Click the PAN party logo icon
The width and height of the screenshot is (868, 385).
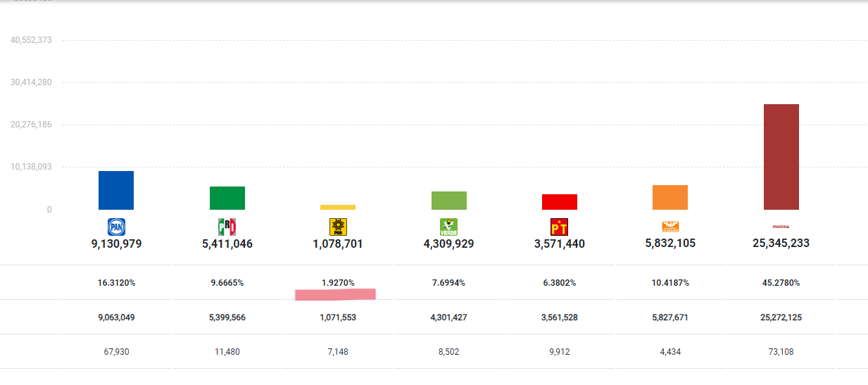point(116,227)
